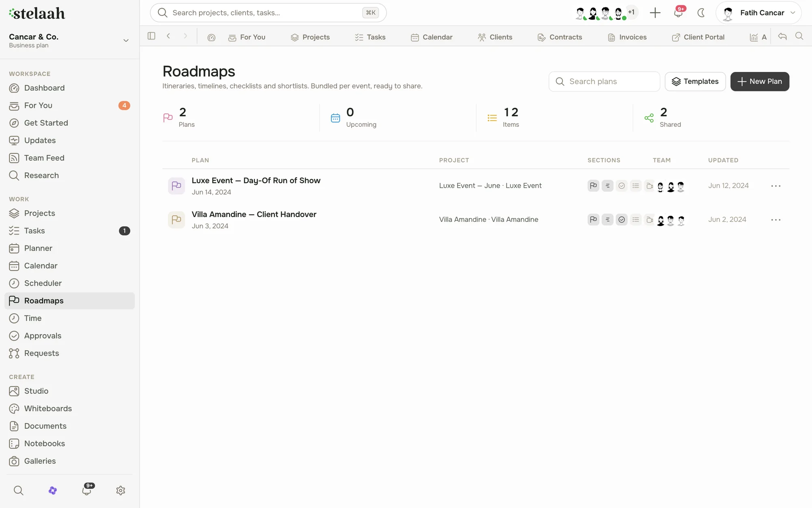This screenshot has height=508, width=812.
Task: Open the For You tab
Action: click(x=247, y=37)
